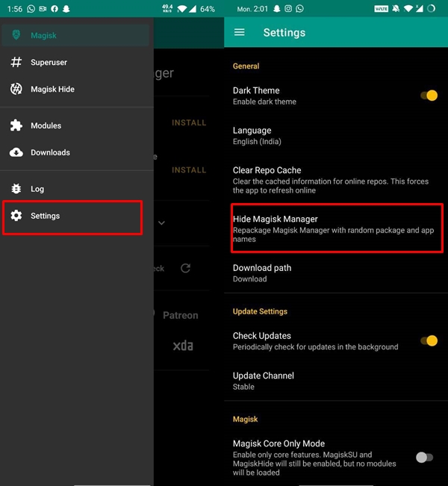Tap the Log bug icon
448x486 pixels.
click(x=16, y=189)
